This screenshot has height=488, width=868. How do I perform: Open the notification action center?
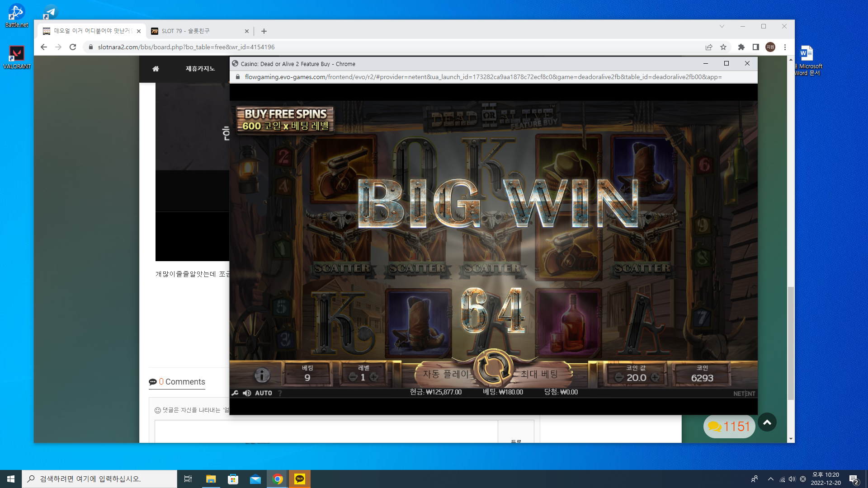pyautogui.click(x=854, y=479)
